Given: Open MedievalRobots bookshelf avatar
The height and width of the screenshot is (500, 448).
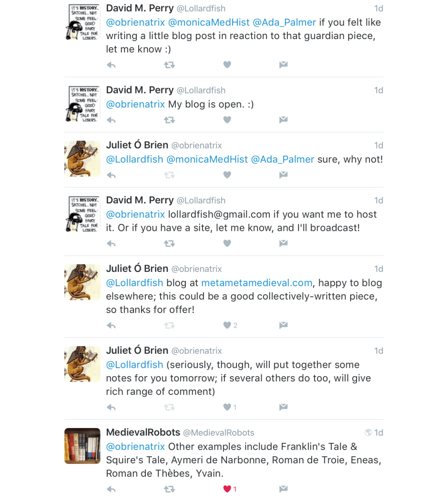Looking at the screenshot, I should 82,446.
